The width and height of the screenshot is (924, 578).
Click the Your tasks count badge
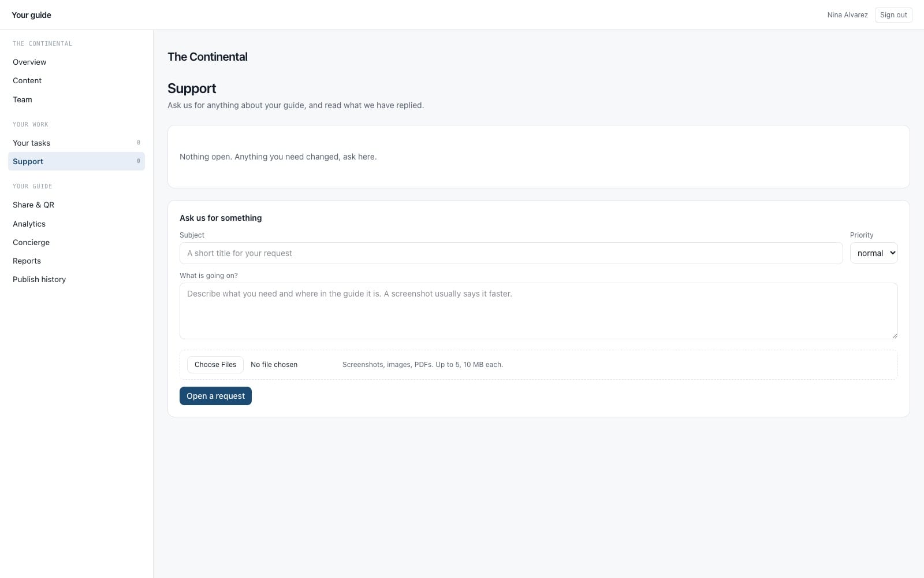[x=138, y=143]
